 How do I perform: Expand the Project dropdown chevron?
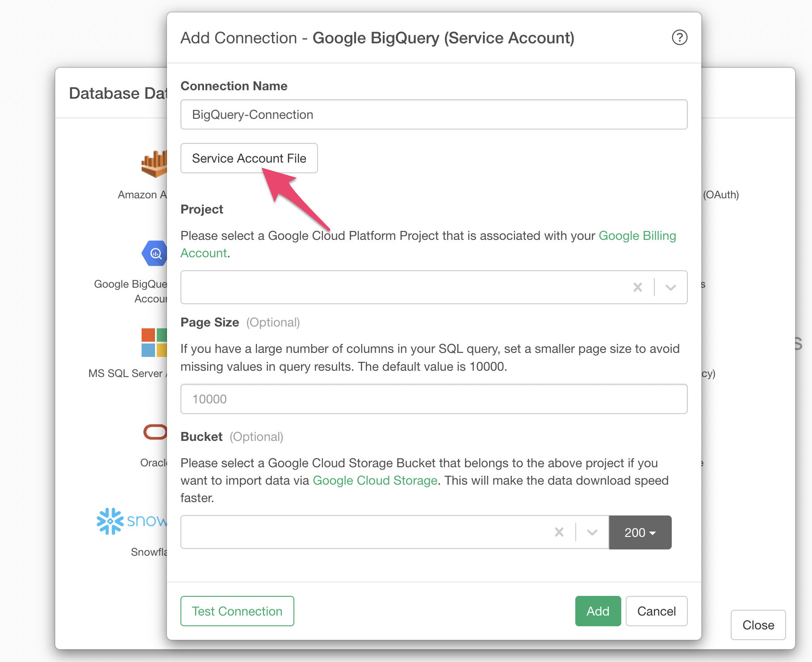coord(670,287)
